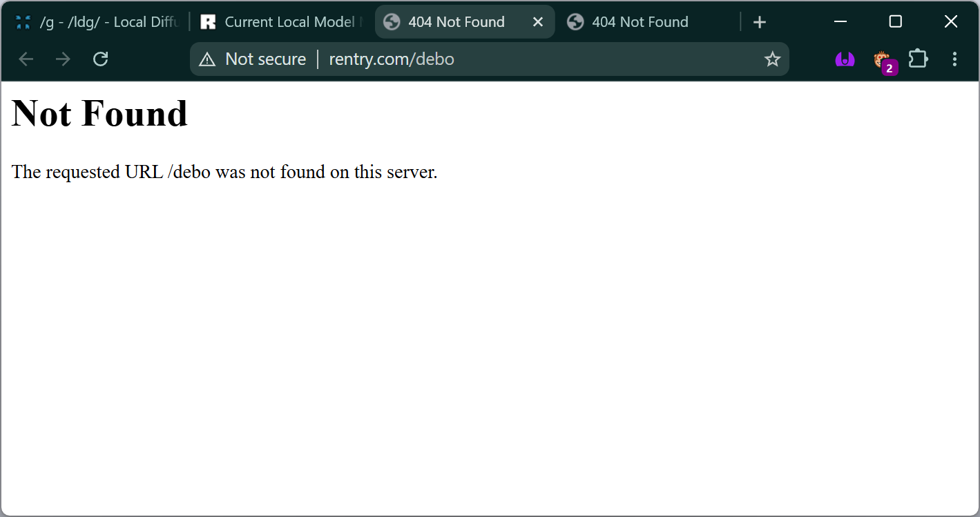The height and width of the screenshot is (517, 980).
Task: Reload the current page
Action: tap(101, 59)
